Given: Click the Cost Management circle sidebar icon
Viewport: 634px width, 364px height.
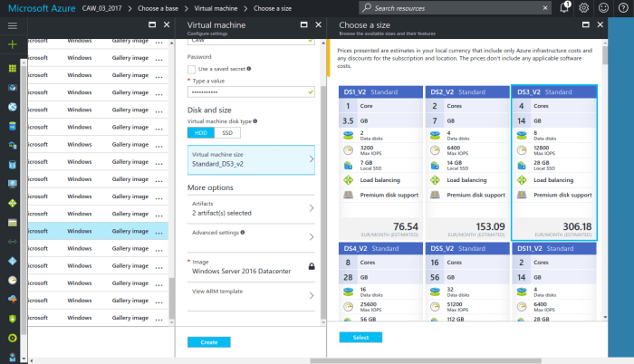Looking at the screenshot, I should tap(13, 338).
